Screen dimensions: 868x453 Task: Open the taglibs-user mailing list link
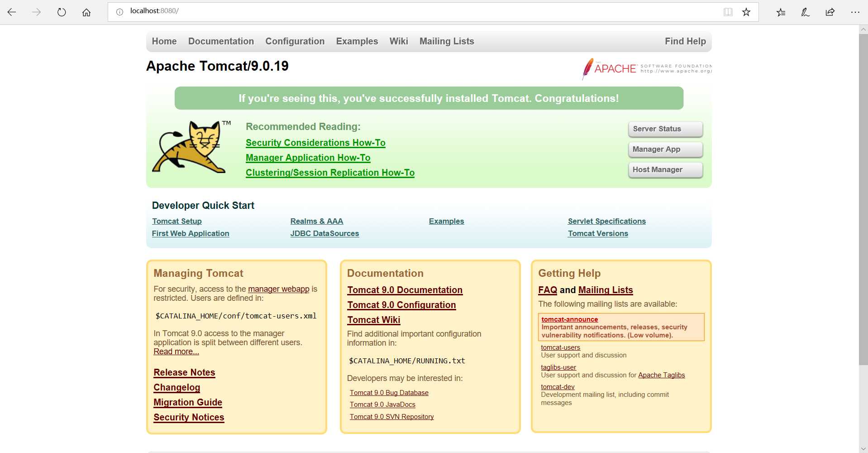coord(558,367)
